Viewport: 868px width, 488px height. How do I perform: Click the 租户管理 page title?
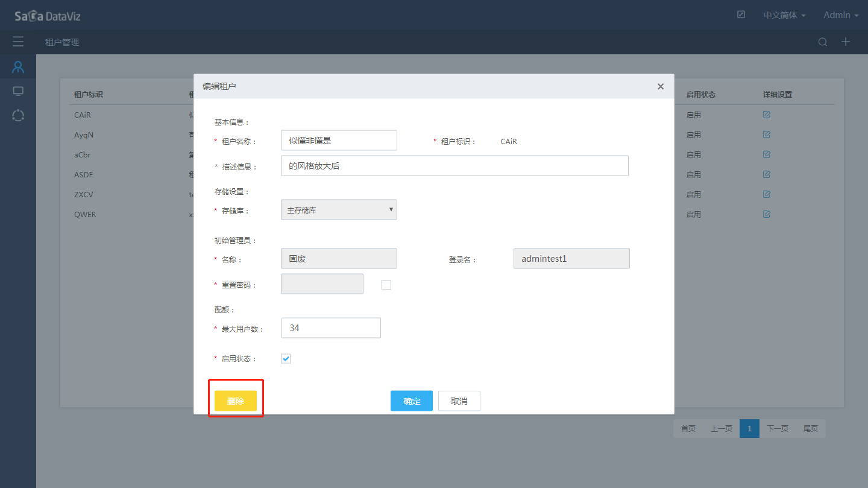(x=62, y=42)
